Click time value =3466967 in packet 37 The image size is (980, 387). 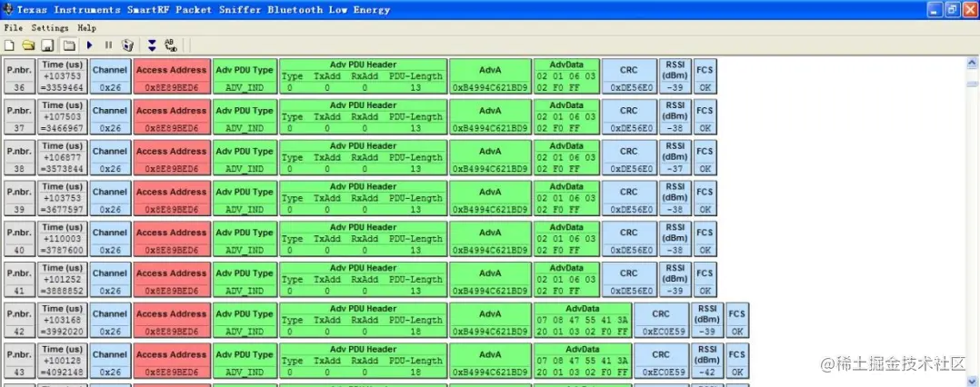63,129
